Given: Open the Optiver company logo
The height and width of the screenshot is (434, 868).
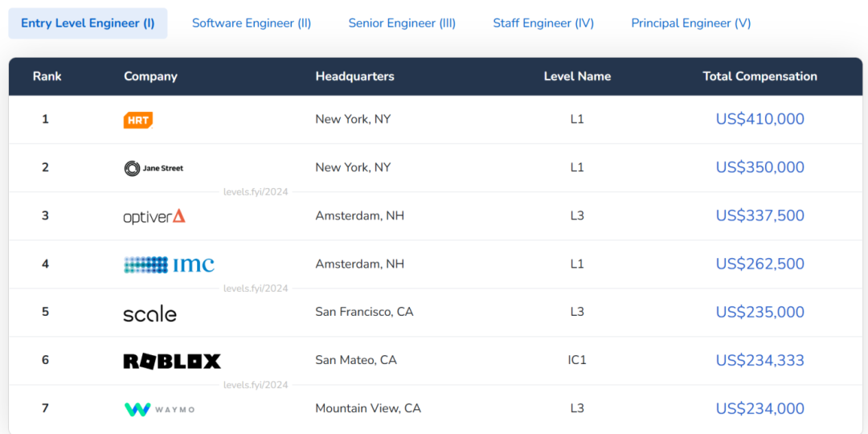Looking at the screenshot, I should coord(154,216).
